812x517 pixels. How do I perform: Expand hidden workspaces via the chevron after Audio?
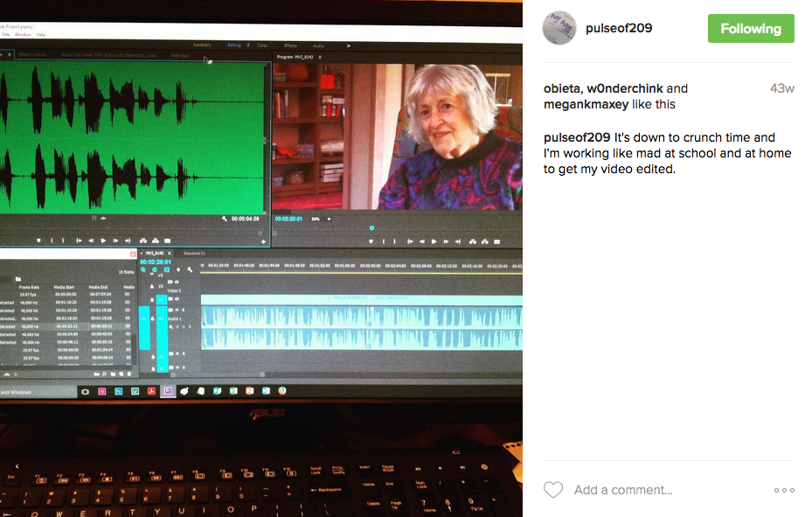[348, 45]
